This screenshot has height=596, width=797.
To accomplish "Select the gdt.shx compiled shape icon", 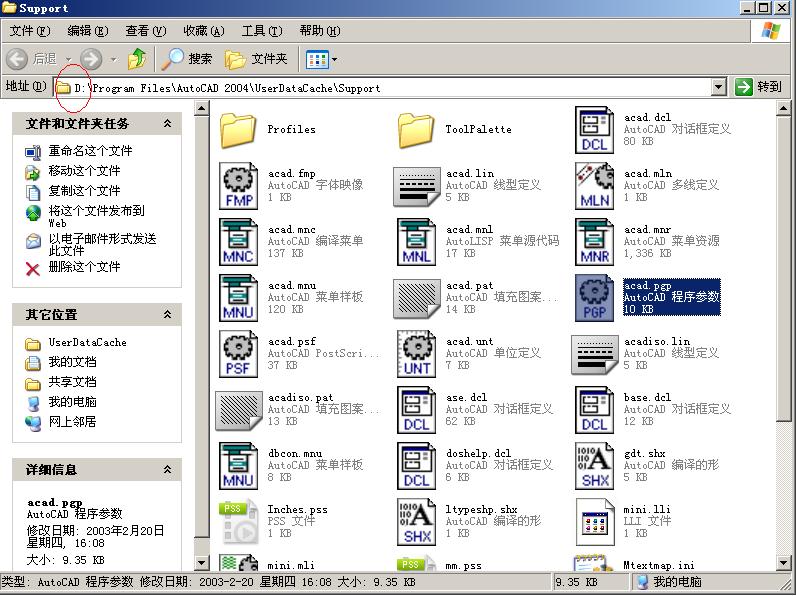I will tap(594, 466).
